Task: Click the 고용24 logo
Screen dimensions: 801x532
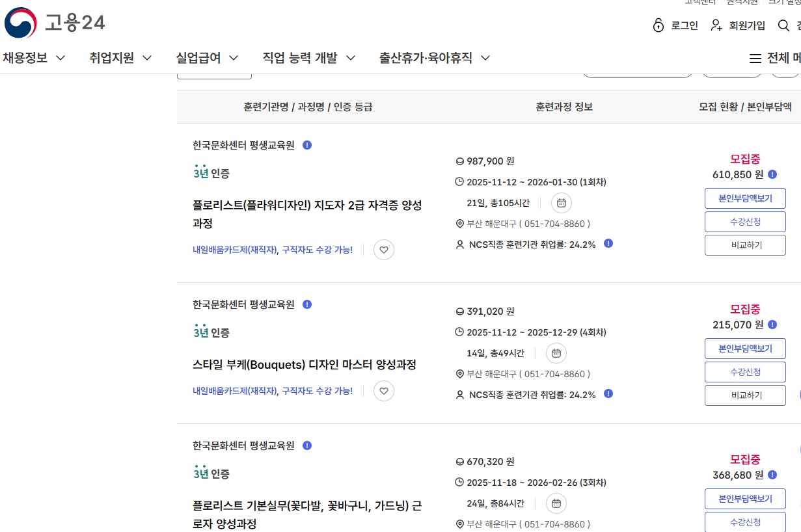Action: pyautogui.click(x=54, y=23)
